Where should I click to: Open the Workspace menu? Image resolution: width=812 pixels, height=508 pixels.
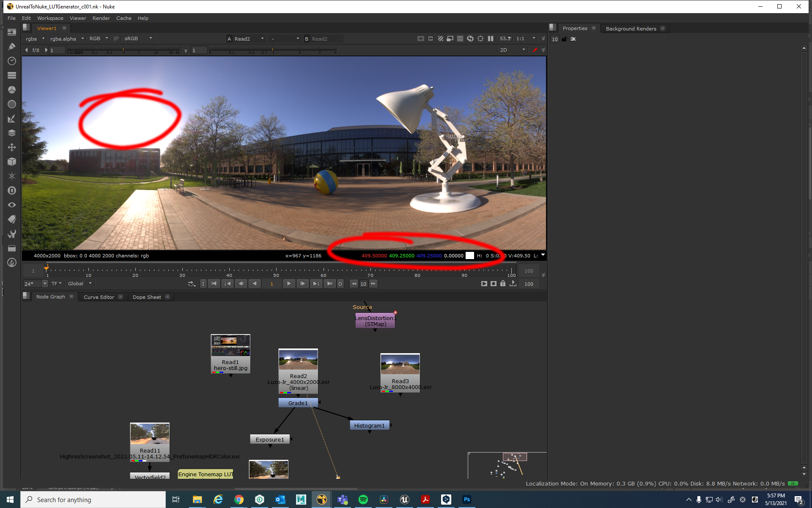pyautogui.click(x=50, y=18)
